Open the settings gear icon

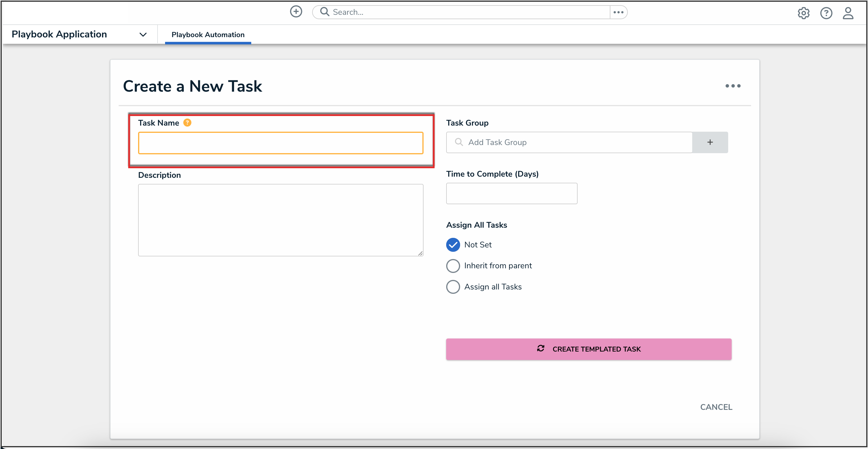click(803, 13)
